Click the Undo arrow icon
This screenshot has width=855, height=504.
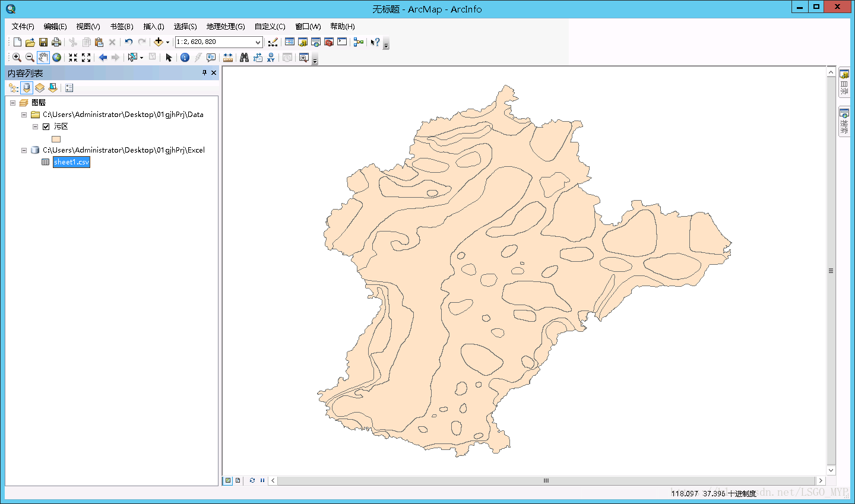128,42
